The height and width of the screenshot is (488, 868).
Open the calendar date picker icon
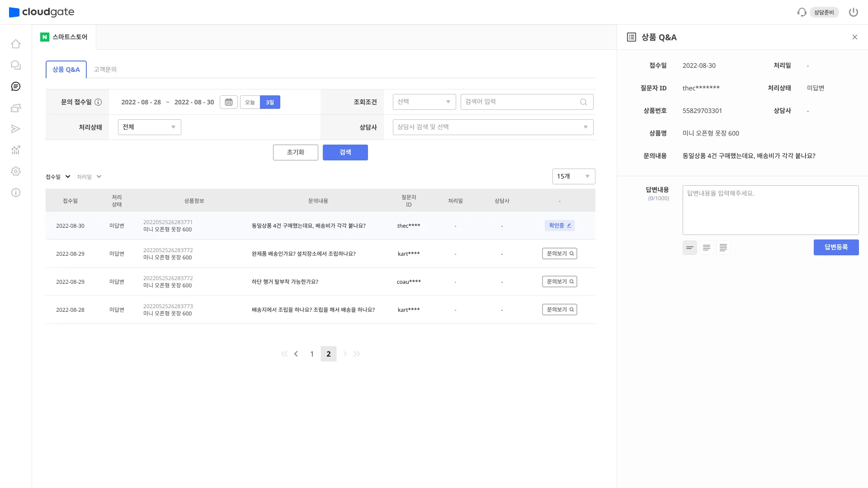(x=229, y=102)
